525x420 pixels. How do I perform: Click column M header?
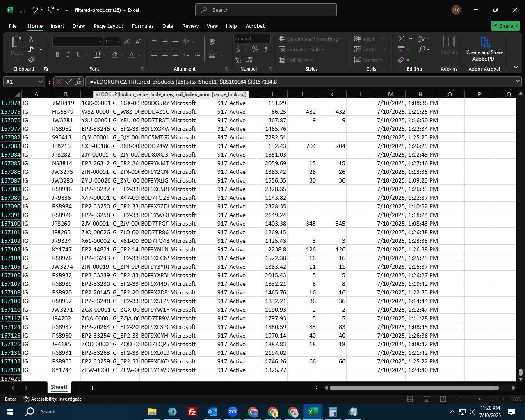[390, 94]
